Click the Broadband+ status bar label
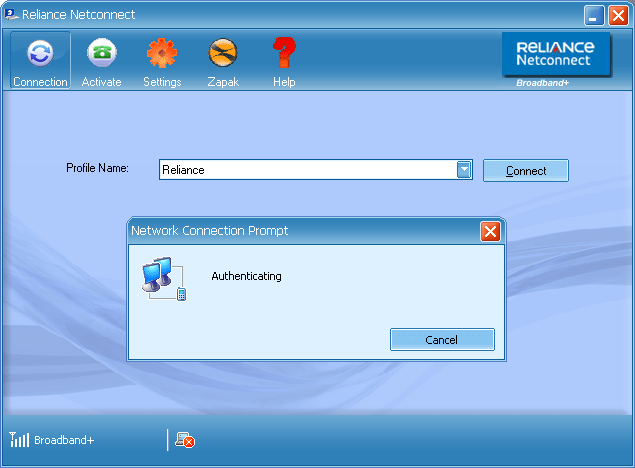 (x=64, y=440)
